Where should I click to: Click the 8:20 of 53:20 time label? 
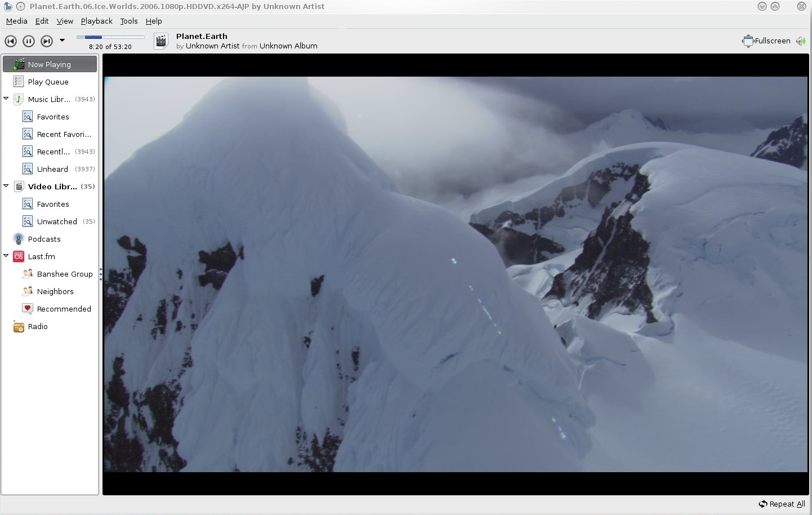pos(110,47)
